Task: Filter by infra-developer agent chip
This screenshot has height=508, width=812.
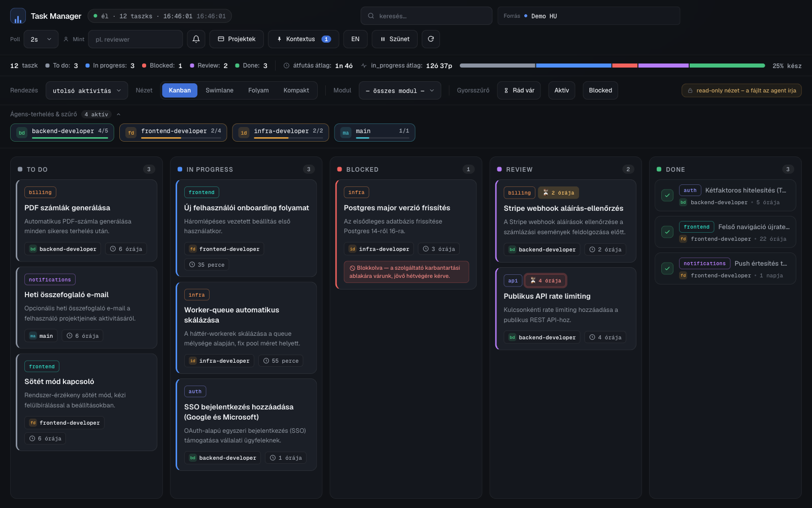Action: pos(281,132)
